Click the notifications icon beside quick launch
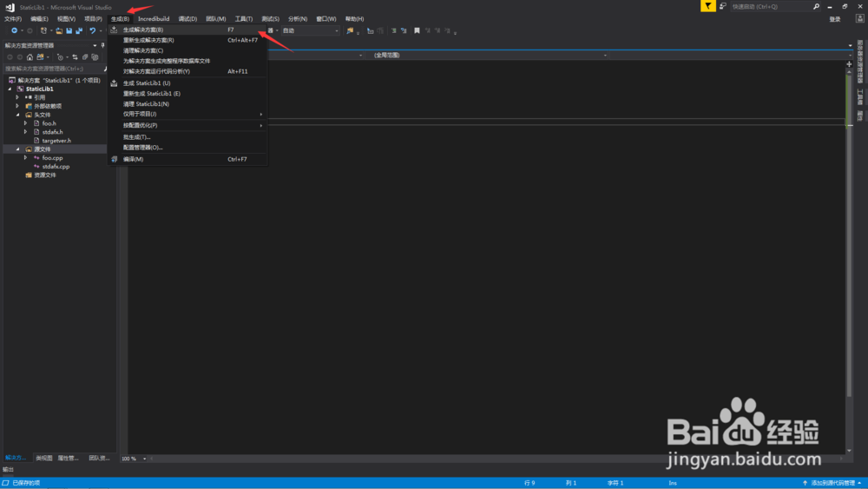This screenshot has height=489, width=868. tap(723, 6)
